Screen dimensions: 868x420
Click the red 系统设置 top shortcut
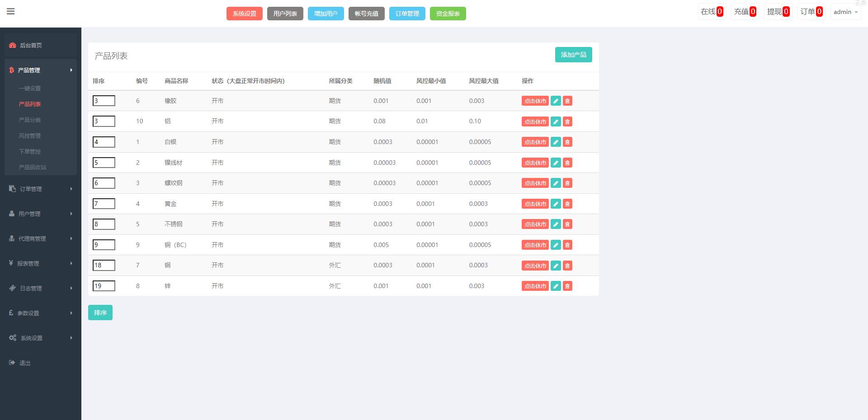[244, 14]
